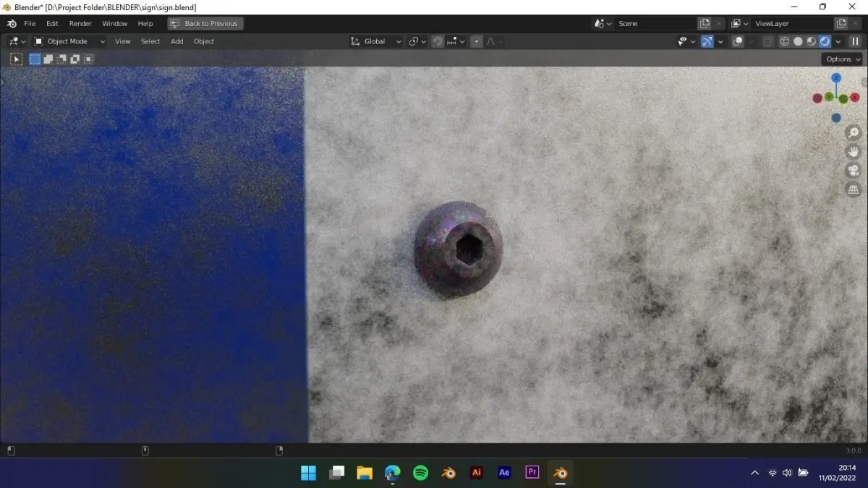Viewport: 868px width, 488px height.
Task: Open the Options dropdown
Action: pyautogui.click(x=842, y=59)
